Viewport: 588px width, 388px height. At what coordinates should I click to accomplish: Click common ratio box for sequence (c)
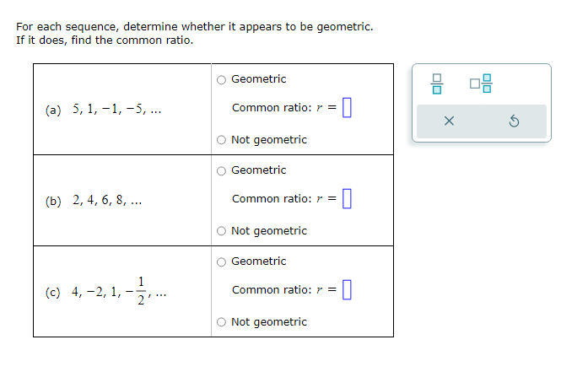coord(347,290)
